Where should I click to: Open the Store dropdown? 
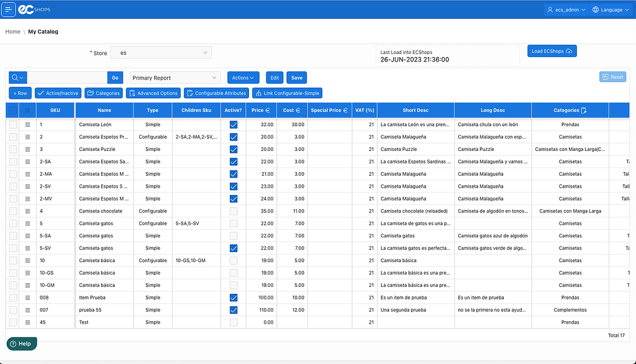tap(163, 53)
